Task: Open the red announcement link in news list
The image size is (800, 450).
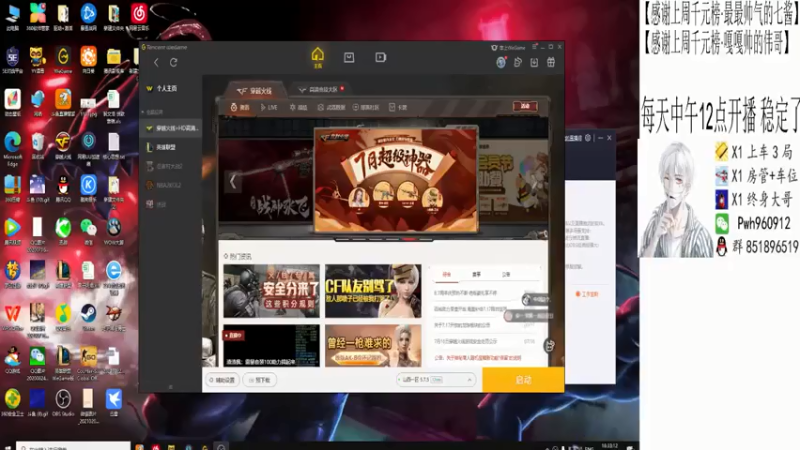Action: 478,358
